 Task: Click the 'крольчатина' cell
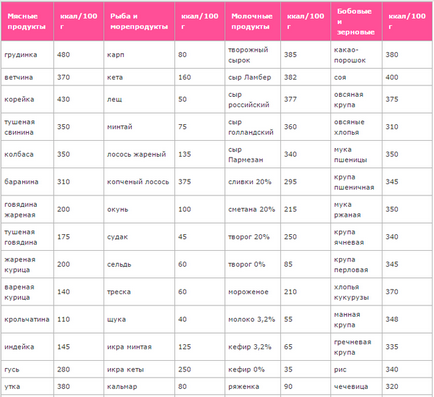[27, 319]
